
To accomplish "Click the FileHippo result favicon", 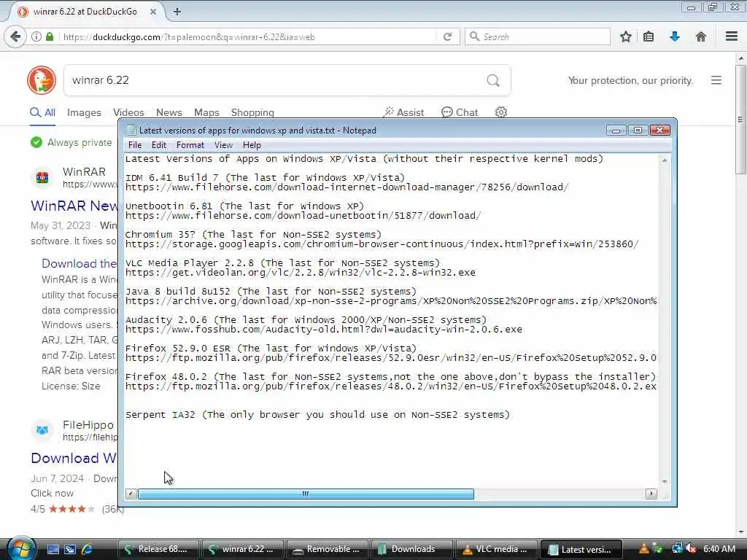I will (42, 430).
